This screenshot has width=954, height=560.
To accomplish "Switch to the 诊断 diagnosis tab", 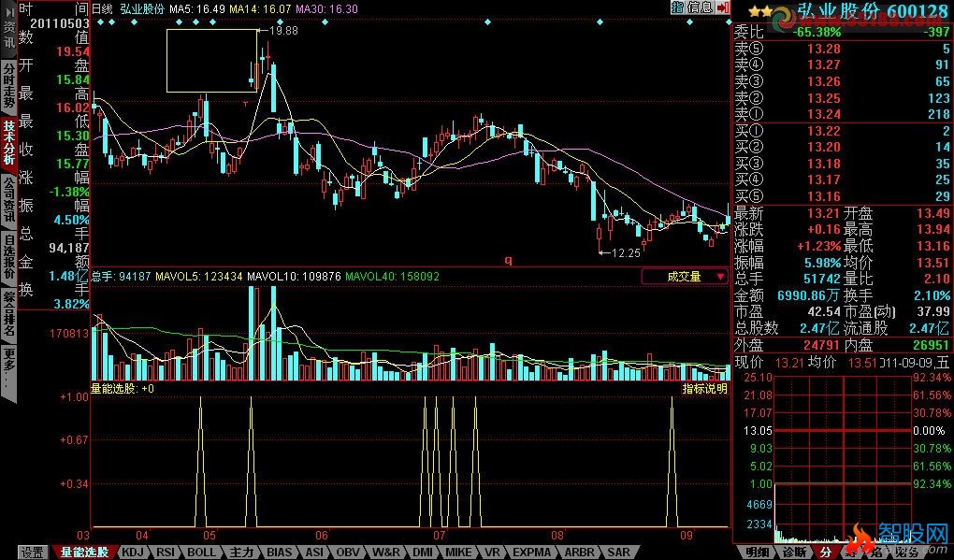I will [793, 553].
